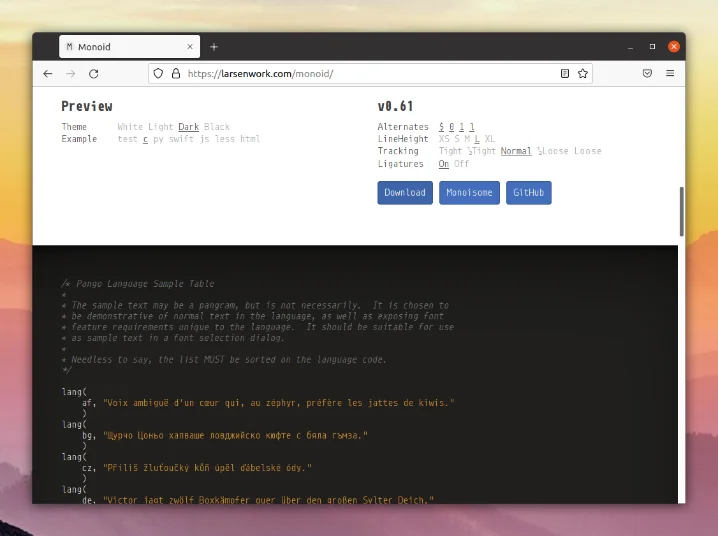Viewport: 718px width, 536px height.
Task: Open the Pocket save icon
Action: pyautogui.click(x=647, y=73)
